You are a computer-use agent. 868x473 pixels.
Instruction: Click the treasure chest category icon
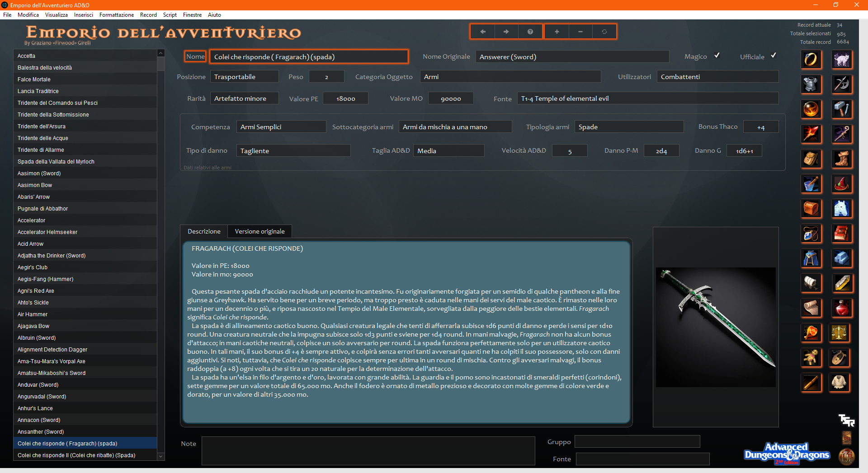click(x=811, y=208)
